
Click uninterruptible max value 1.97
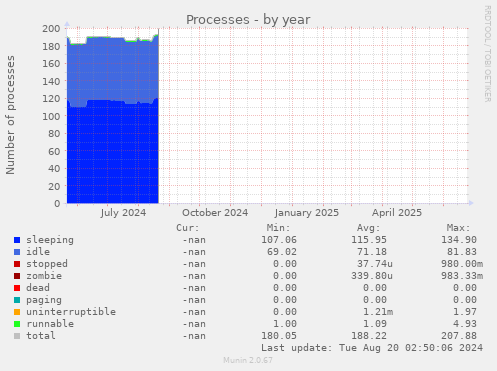click(465, 312)
